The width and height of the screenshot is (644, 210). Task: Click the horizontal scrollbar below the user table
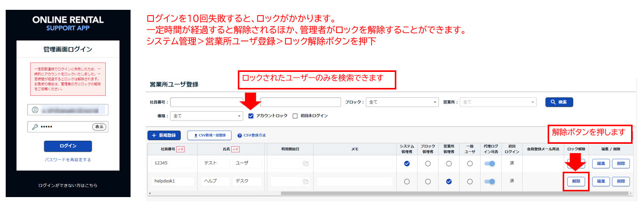point(363,193)
